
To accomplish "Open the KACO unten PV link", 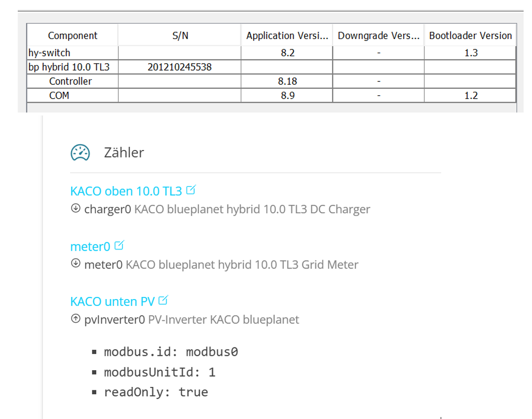I will click(x=113, y=301).
